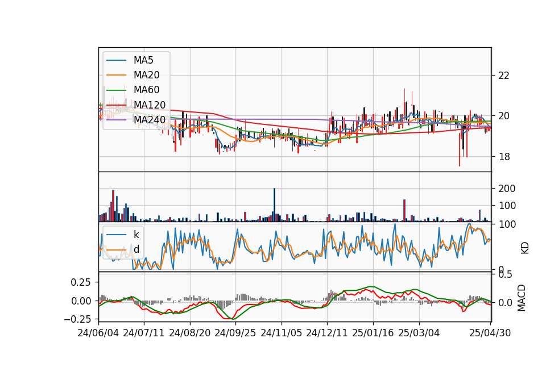This screenshot has height=392, width=546.
Task: Click the 24/12/11 date axis label
Action: click(327, 333)
